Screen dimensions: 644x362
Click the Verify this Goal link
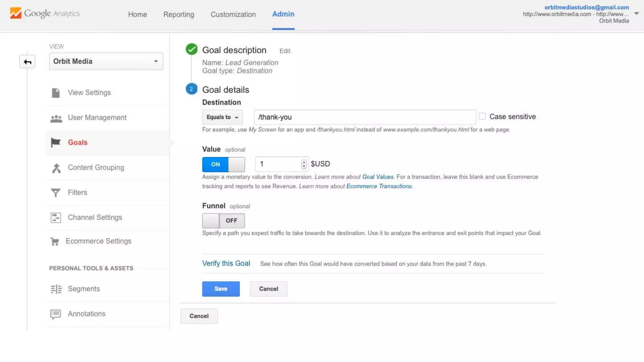click(x=226, y=263)
